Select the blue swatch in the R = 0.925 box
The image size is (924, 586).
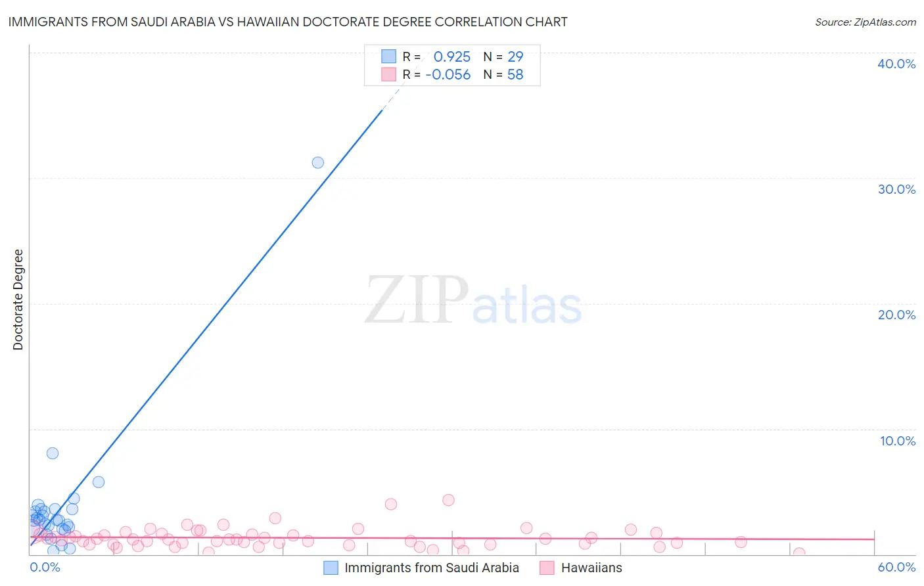click(x=388, y=56)
